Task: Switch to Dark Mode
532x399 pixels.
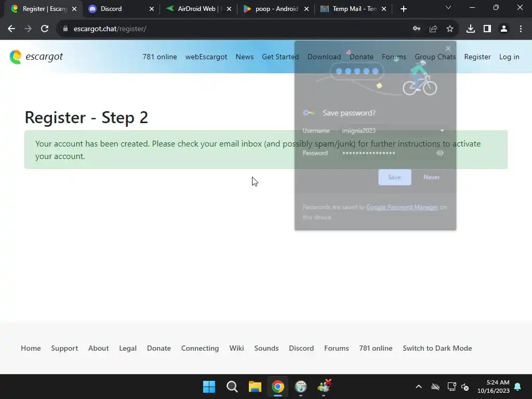Action: (437, 348)
